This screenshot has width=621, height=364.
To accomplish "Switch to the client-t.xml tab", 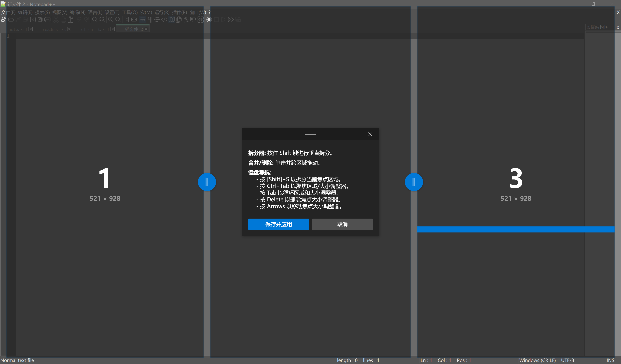I will (95, 29).
